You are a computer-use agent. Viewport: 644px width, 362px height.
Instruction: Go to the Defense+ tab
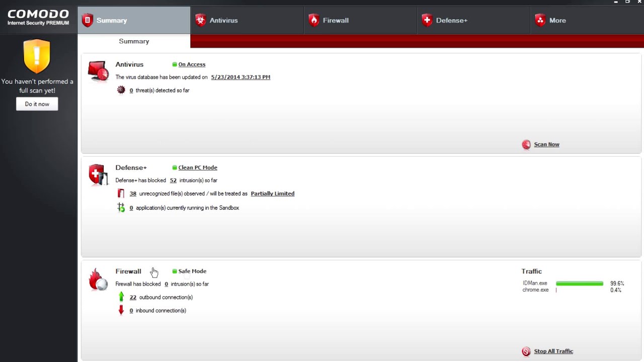[x=473, y=20]
